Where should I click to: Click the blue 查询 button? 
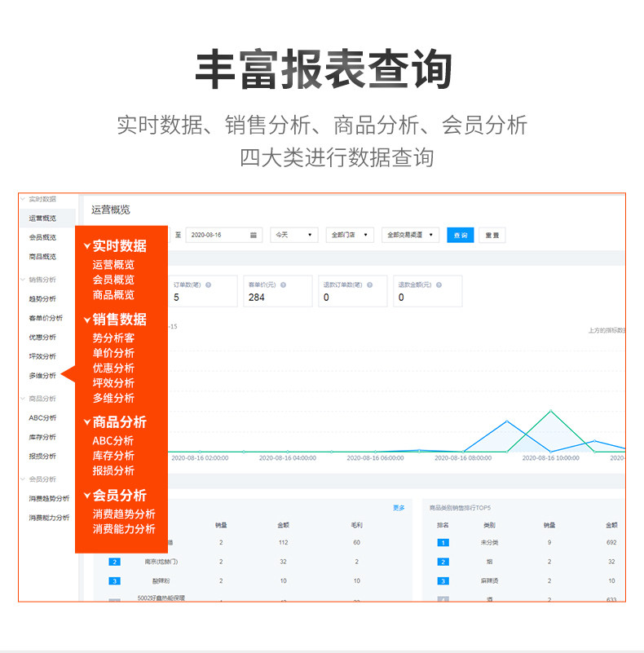[x=461, y=236]
